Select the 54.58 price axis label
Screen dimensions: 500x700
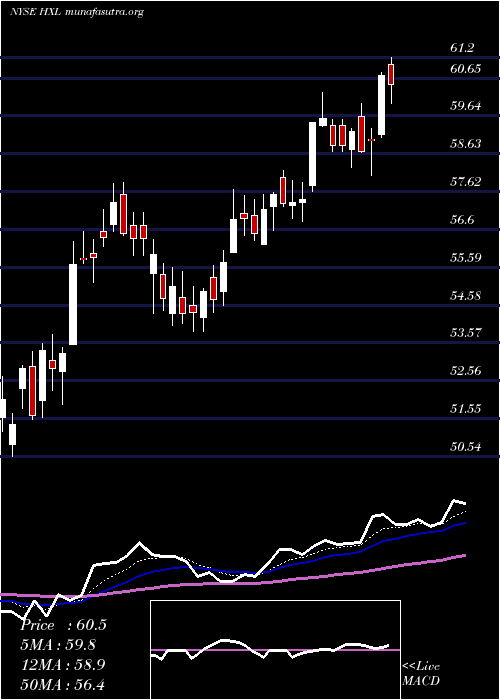click(x=466, y=295)
